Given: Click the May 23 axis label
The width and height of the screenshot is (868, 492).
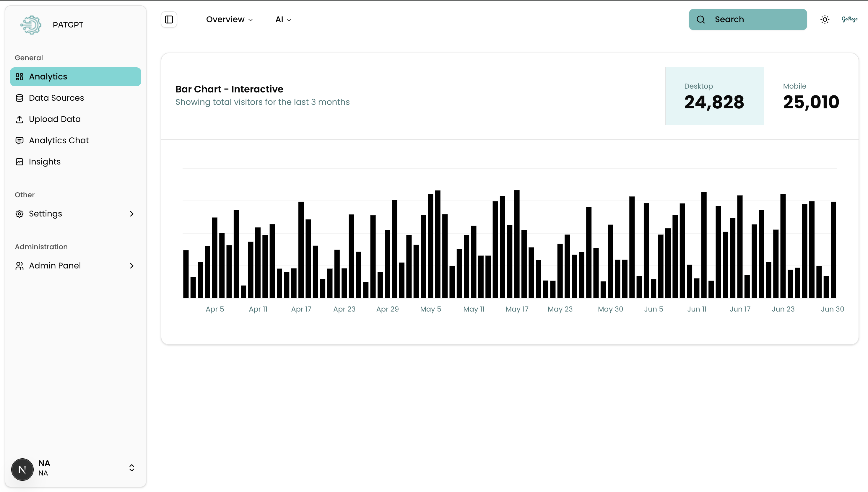Looking at the screenshot, I should coord(560,309).
